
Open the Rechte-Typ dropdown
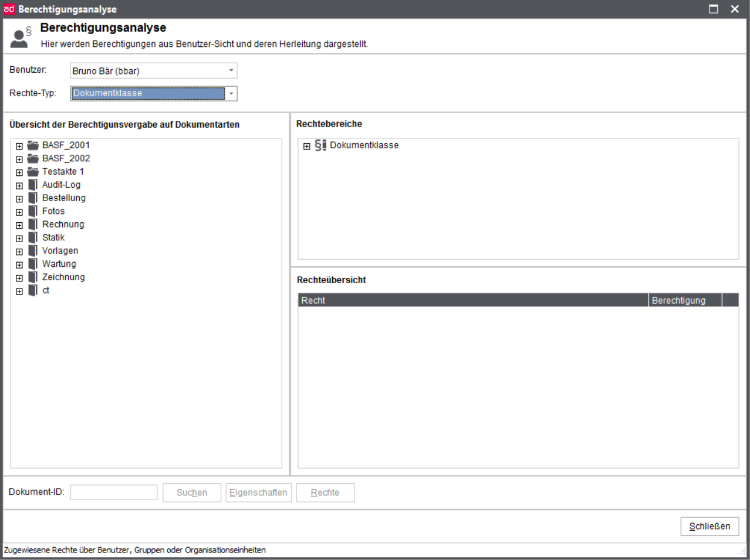[x=231, y=94]
